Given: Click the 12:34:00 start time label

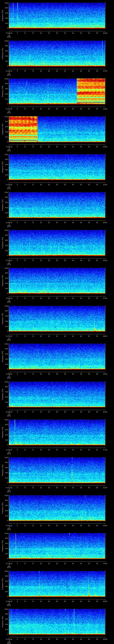Looking at the screenshot, I should coord(9,223).
